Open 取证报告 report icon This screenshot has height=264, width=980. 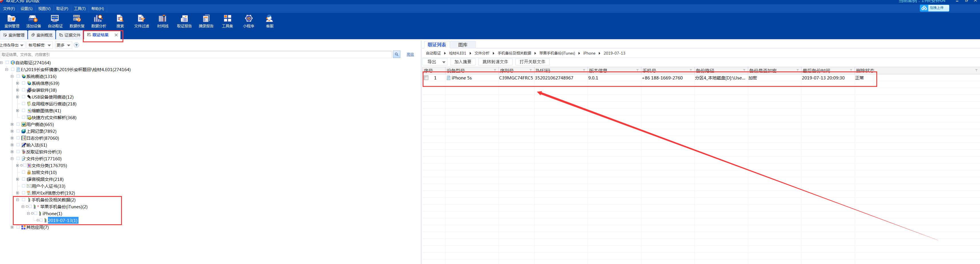coord(184,21)
